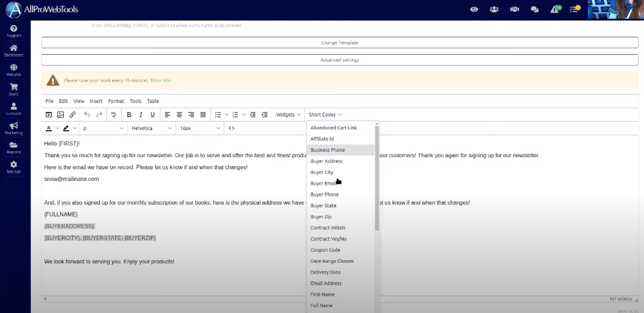
Task: Collapse the Short Codes dropdown
Action: [325, 115]
